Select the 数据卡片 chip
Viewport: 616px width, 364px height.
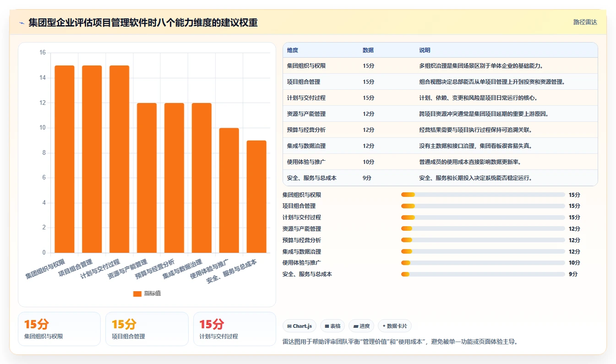pyautogui.click(x=395, y=326)
